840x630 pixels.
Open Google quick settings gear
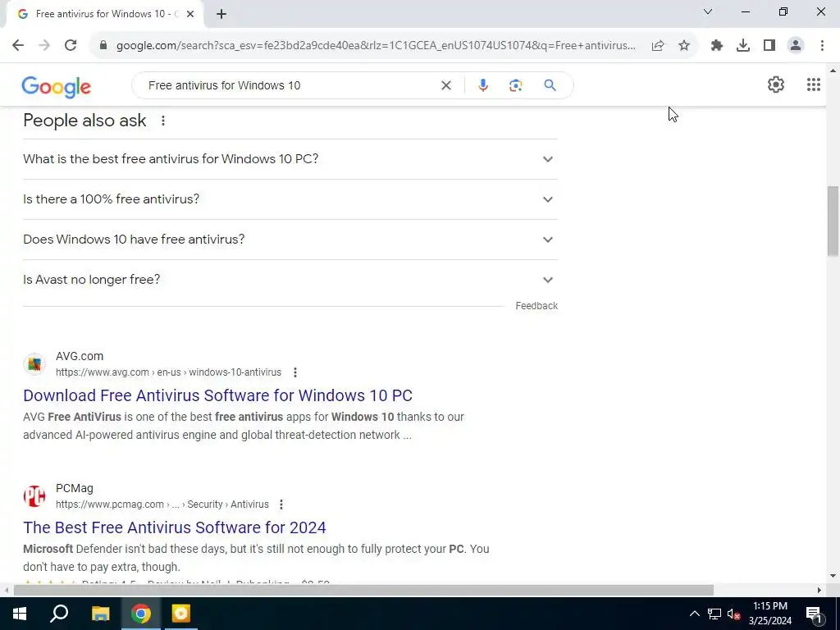pyautogui.click(x=776, y=84)
